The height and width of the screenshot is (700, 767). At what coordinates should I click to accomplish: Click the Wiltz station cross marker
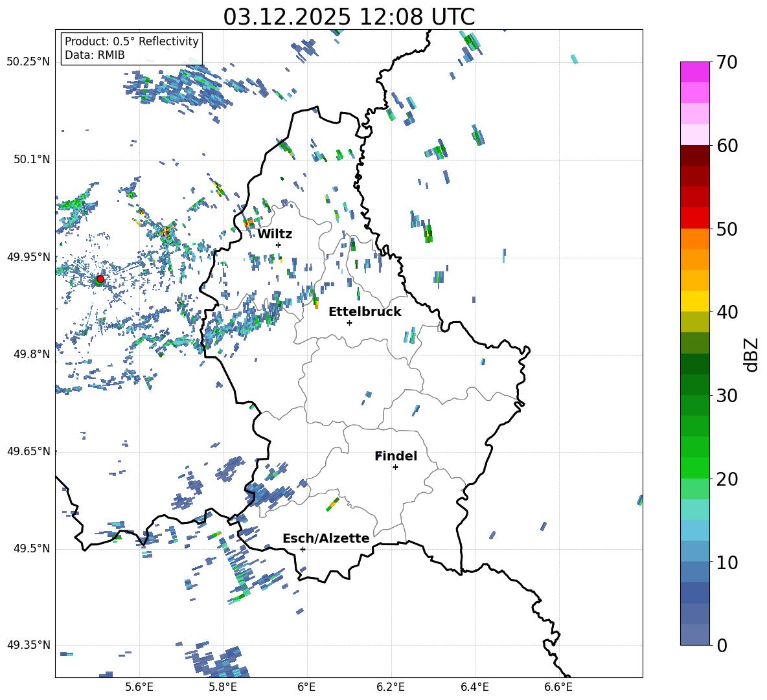click(x=279, y=245)
